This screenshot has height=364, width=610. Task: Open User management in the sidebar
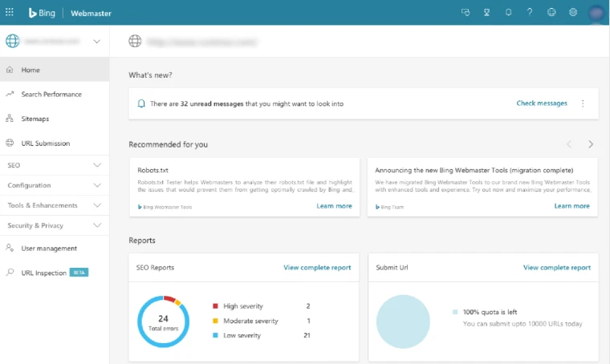pos(55,248)
